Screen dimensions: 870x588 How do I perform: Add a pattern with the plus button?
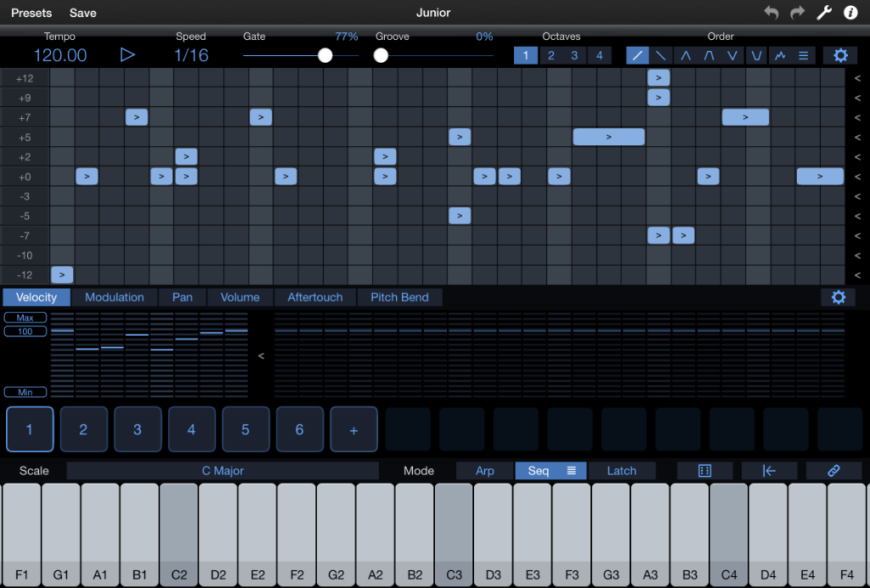353,429
